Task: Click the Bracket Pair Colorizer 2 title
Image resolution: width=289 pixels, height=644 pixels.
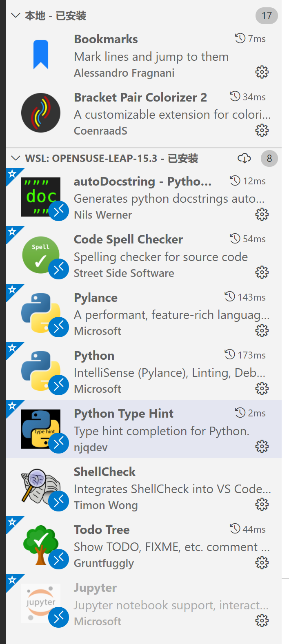Action: 140,97
